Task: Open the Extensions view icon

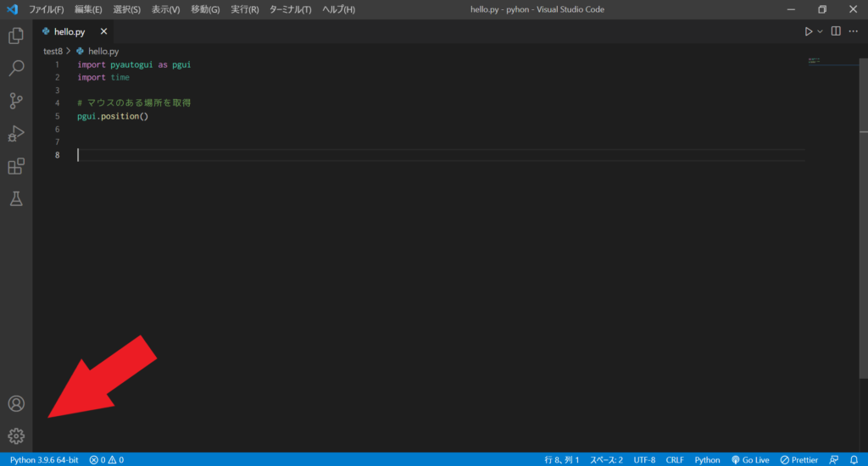Action: [16, 166]
